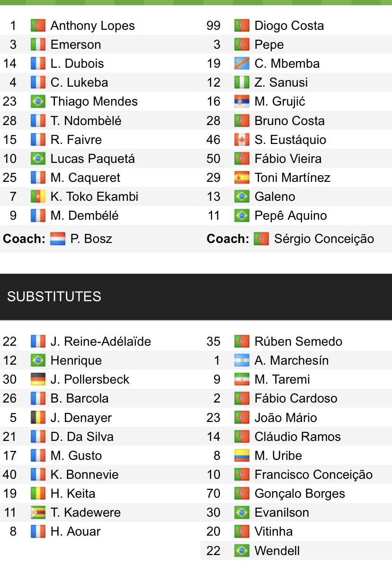Open Diogo Costa's player page
The image size is (392, 565).
coord(289,26)
